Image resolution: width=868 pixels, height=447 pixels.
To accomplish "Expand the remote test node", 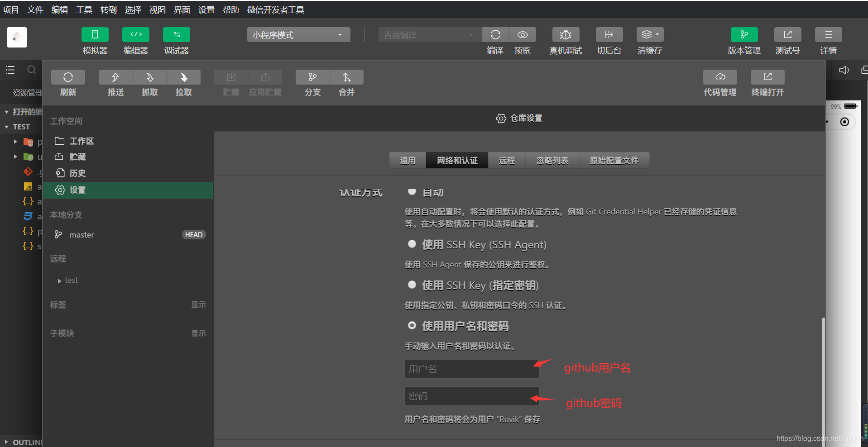I will point(59,281).
